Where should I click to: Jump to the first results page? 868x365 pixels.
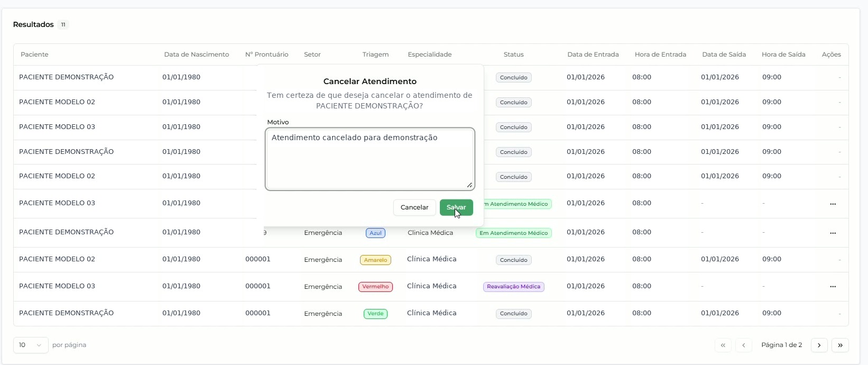pos(723,345)
